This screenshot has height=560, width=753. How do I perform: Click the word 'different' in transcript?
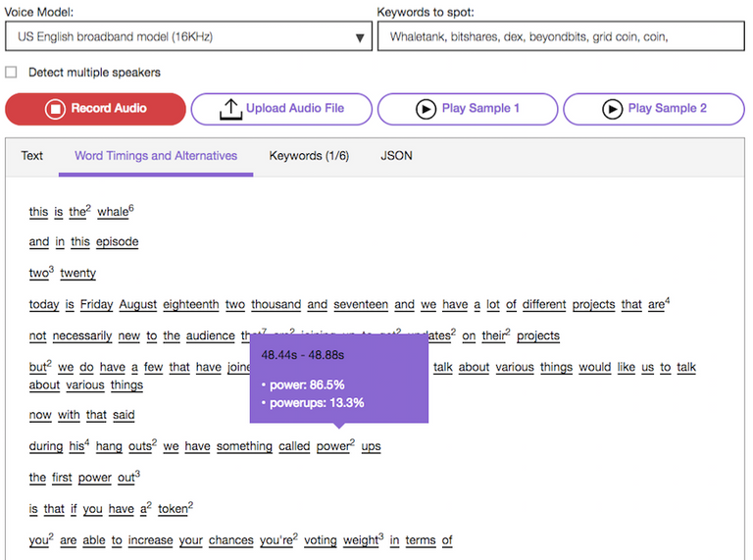coord(544,304)
